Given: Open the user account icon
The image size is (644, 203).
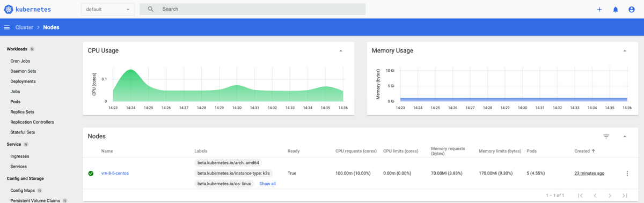Looking at the screenshot, I should click(632, 9).
